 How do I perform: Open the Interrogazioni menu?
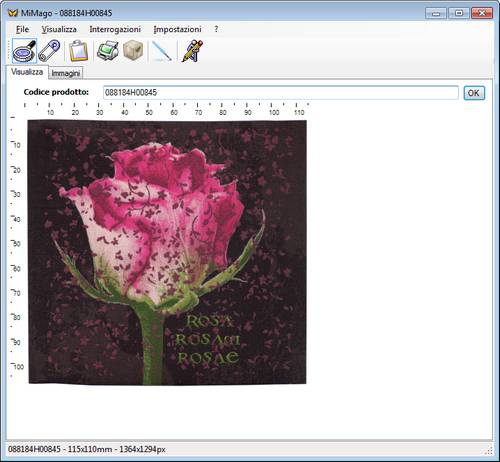115,29
